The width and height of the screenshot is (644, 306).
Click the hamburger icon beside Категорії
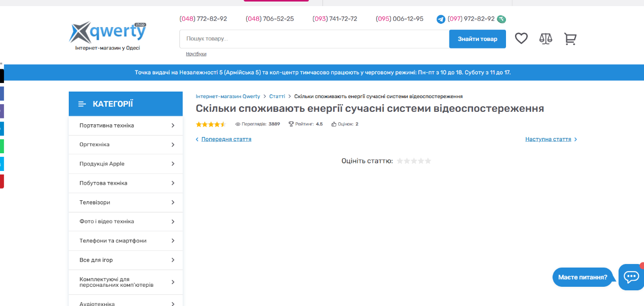click(82, 104)
